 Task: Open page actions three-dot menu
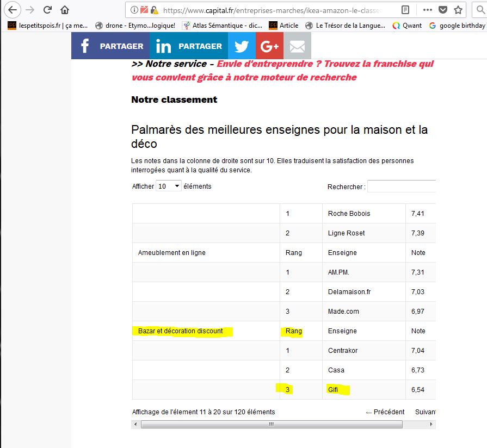pos(428,10)
